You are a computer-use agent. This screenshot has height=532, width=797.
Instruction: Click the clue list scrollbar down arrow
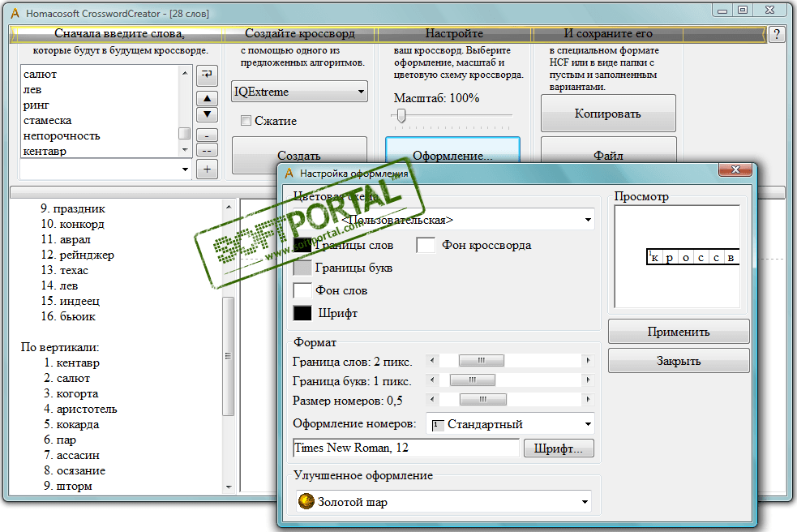(x=229, y=487)
